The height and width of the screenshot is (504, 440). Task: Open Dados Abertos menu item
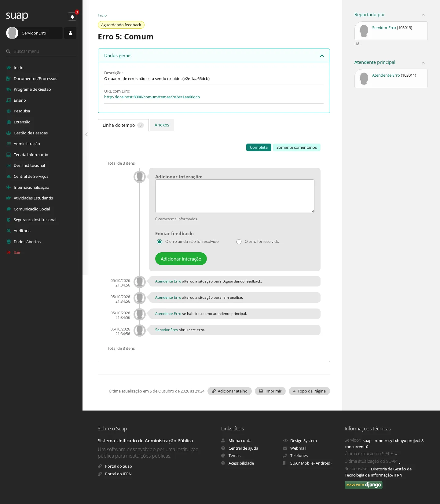27,242
